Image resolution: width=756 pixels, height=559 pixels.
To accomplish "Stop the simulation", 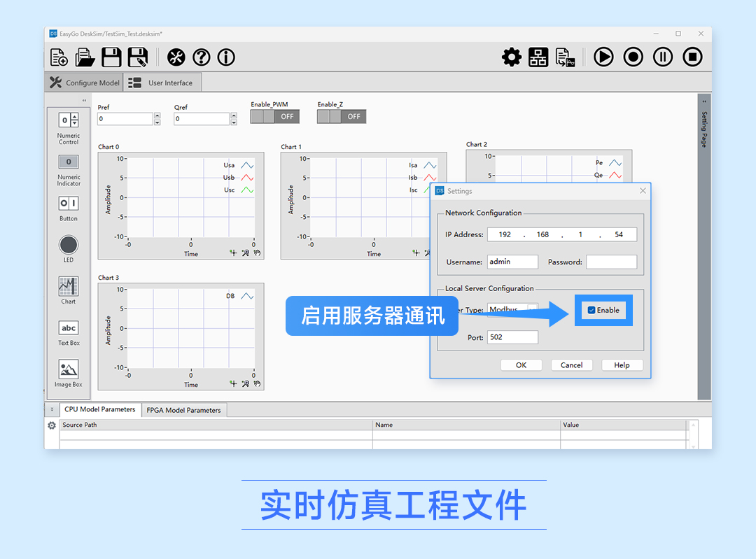I will pyautogui.click(x=692, y=57).
